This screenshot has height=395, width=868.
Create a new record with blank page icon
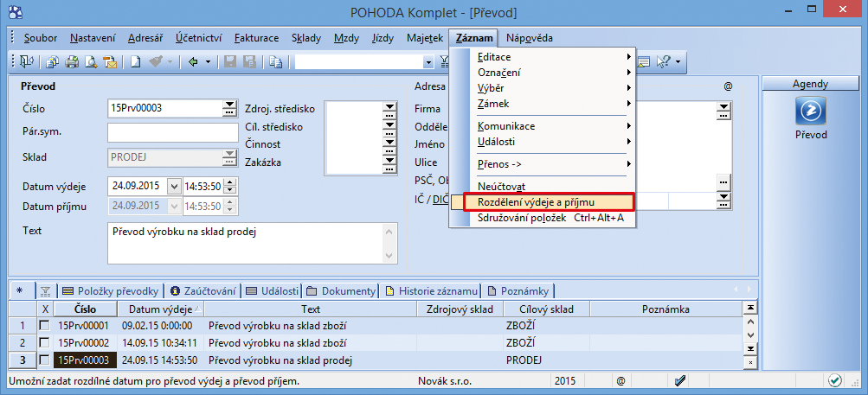[x=136, y=62]
